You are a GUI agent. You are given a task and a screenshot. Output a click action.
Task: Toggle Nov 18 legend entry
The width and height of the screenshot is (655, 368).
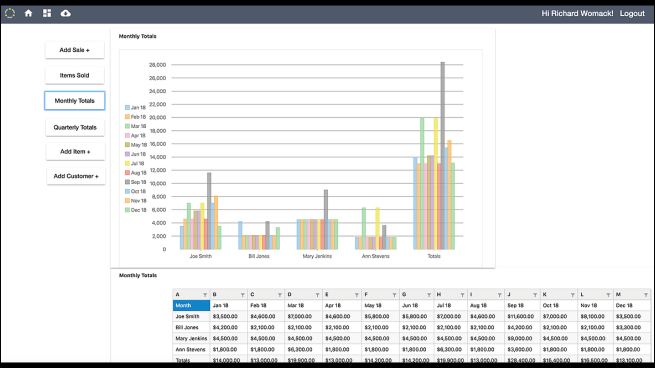click(135, 201)
